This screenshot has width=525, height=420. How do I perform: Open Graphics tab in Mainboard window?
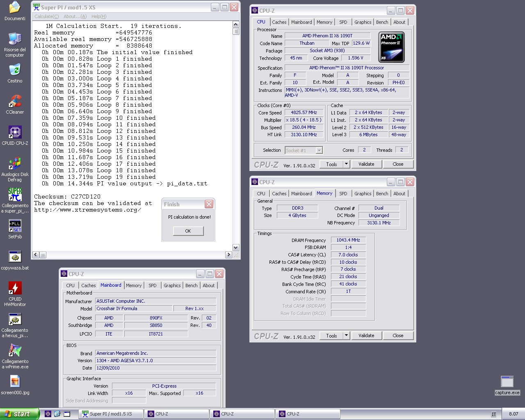point(172,285)
